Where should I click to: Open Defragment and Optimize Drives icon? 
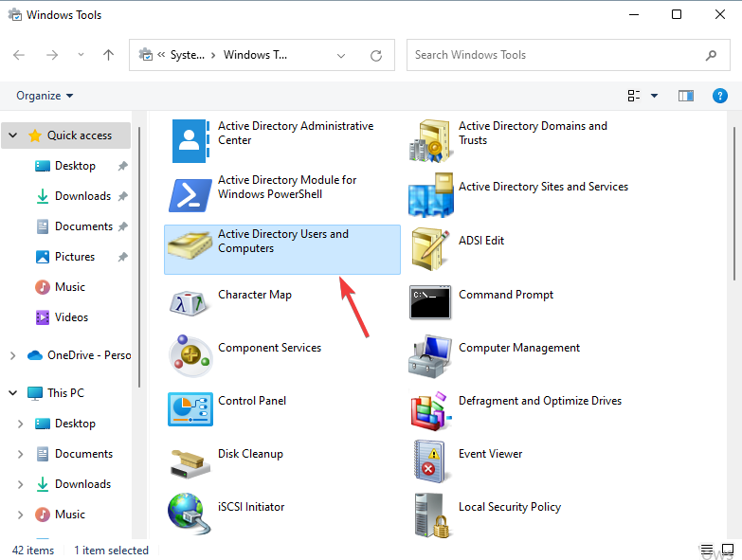point(430,410)
